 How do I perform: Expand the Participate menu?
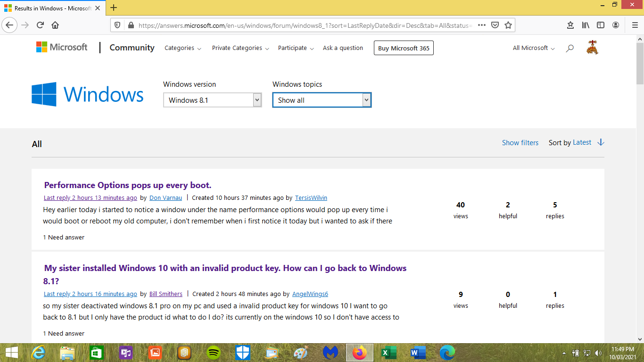[x=296, y=48]
